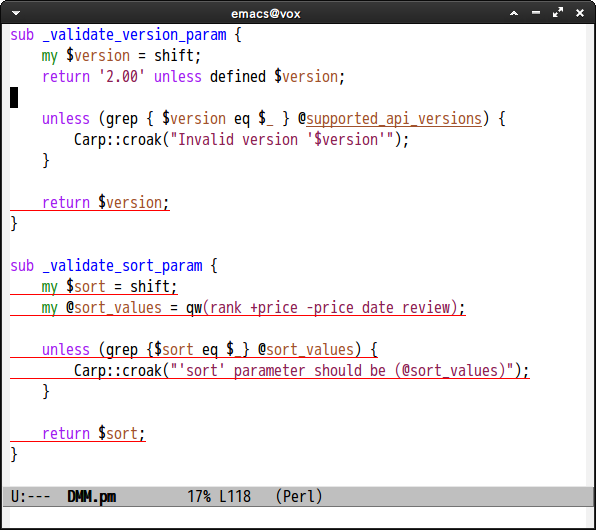Click the U:--- status in mode line
Screen dimensions: 596x530
30,497
